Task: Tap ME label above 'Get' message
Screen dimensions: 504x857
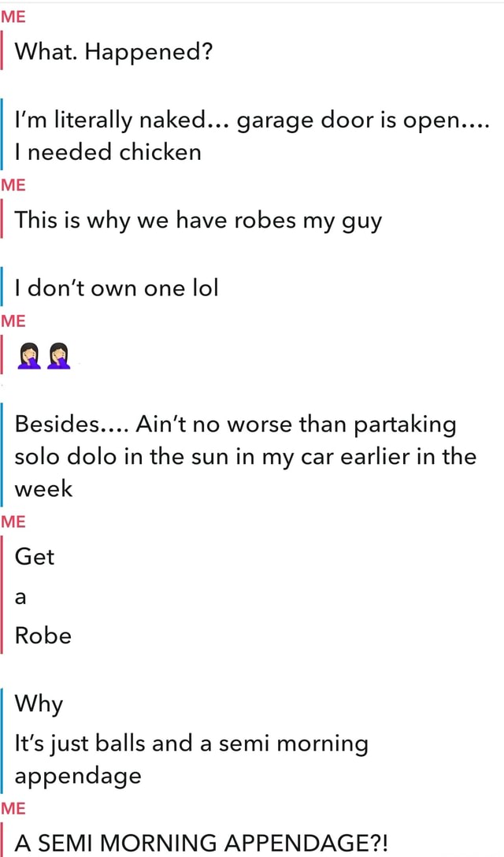Action: tap(13, 522)
